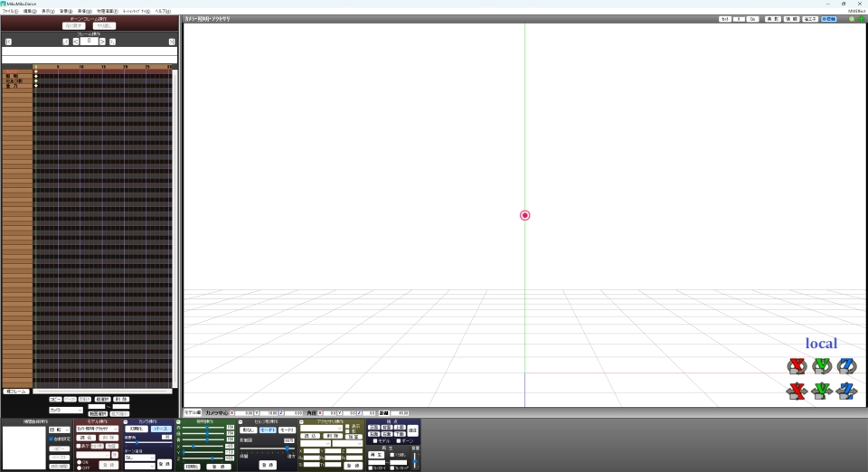Open the frame range target dropdown
This screenshot has width=868, height=472.
(x=66, y=410)
